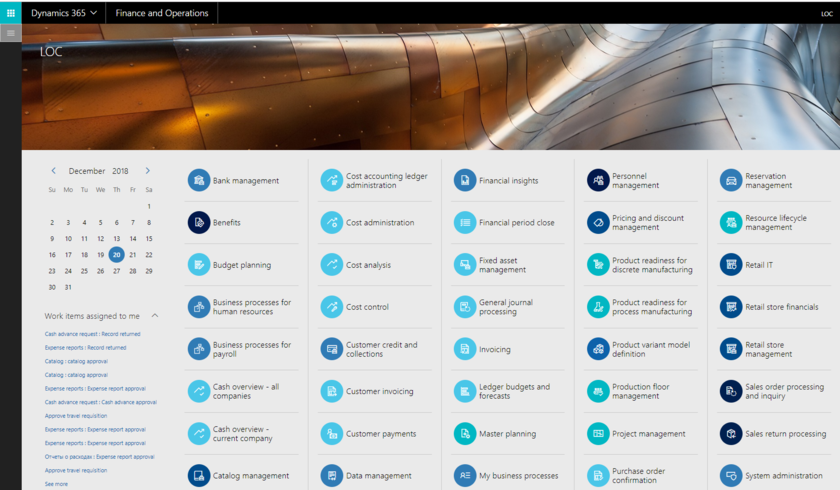This screenshot has width=840, height=490.
Task: Click See more under work items
Action: click(x=56, y=484)
